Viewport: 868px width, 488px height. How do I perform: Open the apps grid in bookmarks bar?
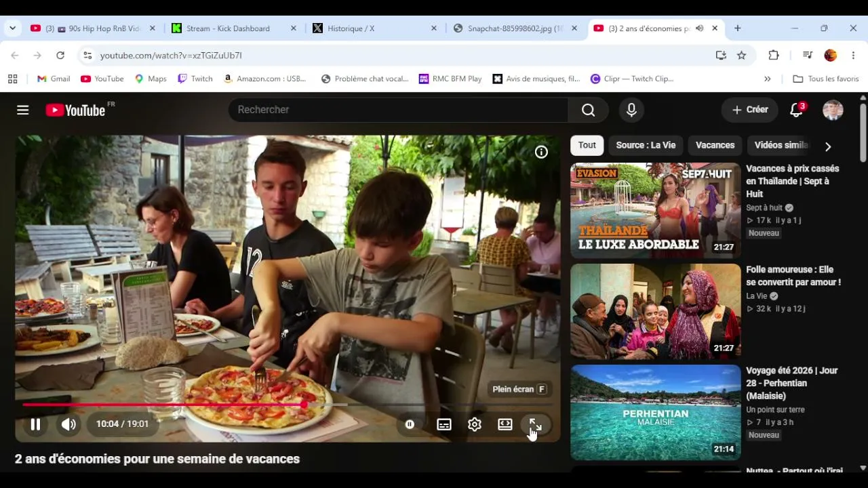coord(12,79)
